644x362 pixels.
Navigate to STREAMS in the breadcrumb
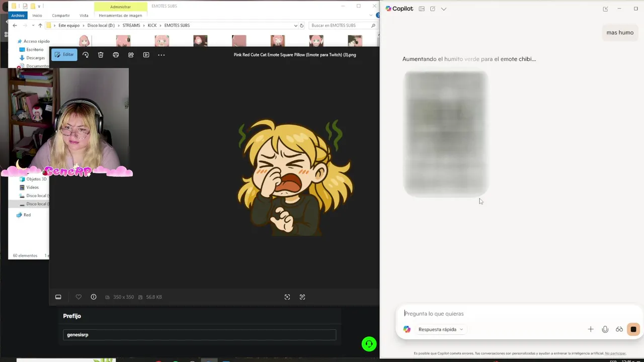131,25
